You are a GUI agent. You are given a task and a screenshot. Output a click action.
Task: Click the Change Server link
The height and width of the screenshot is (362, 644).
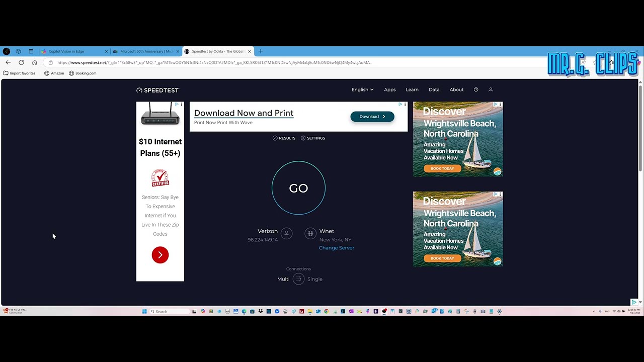tap(337, 248)
